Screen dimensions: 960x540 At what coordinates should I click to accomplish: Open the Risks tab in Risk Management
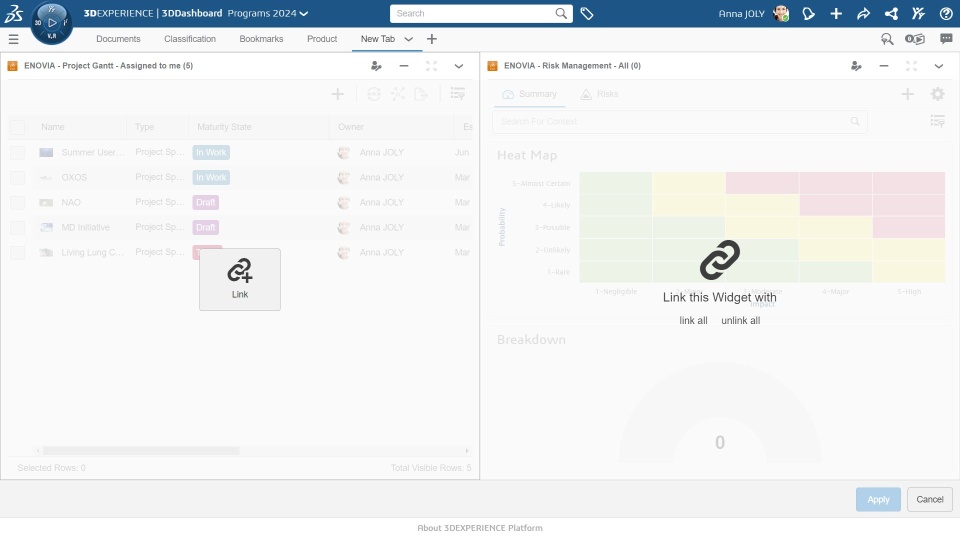[x=599, y=94]
